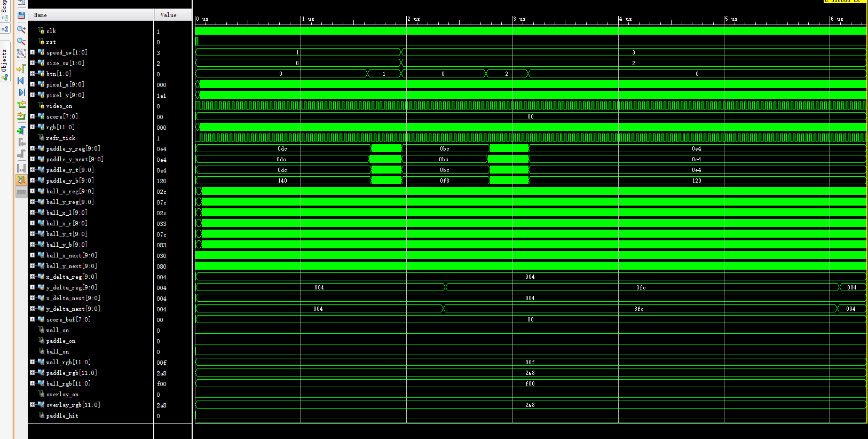The image size is (868, 439).
Task: Swap the main and secondary cursors
Action: [x=21, y=168]
